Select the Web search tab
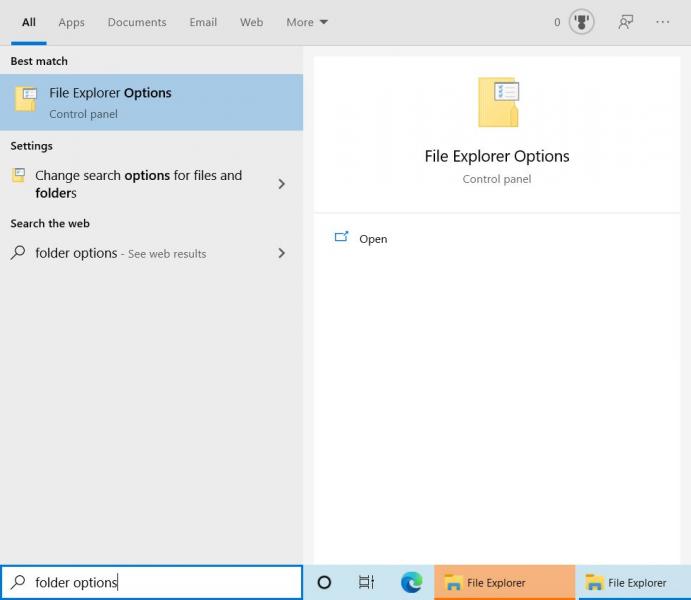Viewport: 691px width, 600px height. 251,22
